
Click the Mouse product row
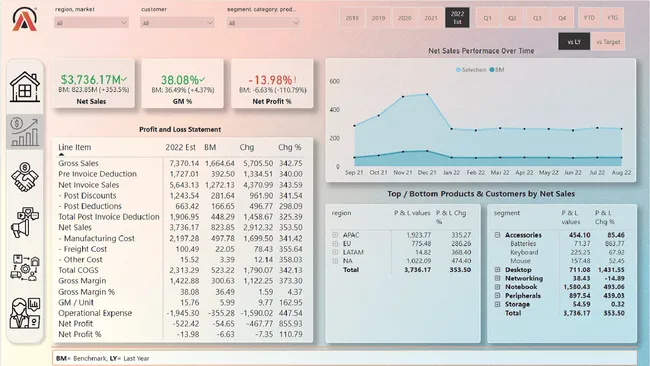coord(520,261)
